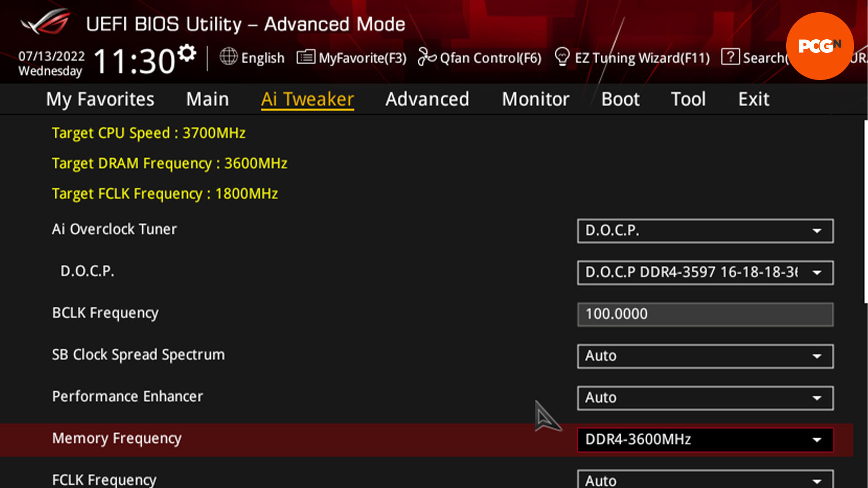
Task: Open the Boot menu section
Action: point(619,99)
